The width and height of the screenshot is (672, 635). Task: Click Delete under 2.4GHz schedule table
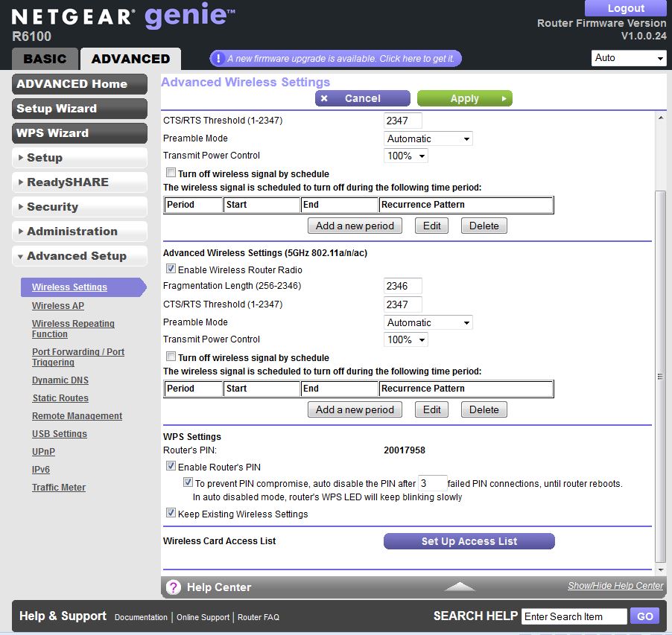point(484,226)
